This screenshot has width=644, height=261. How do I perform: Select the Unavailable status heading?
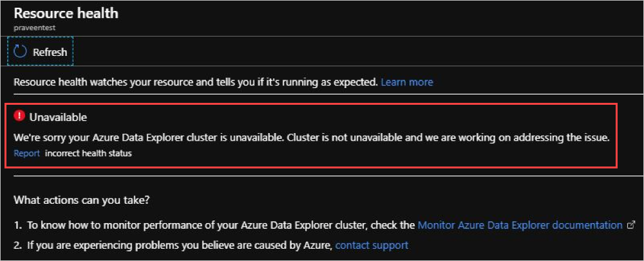point(58,117)
